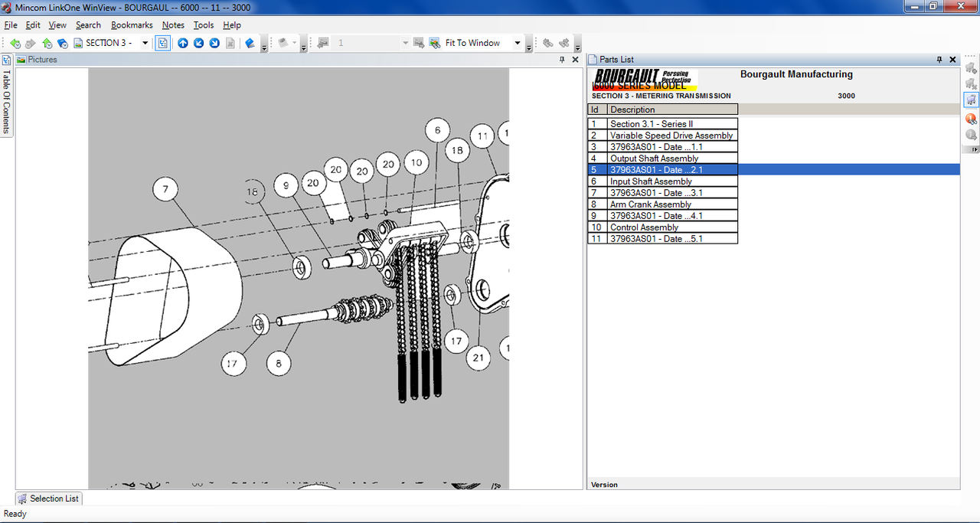
Task: Select 'Input Shaft Assembly' row
Action: 663,181
